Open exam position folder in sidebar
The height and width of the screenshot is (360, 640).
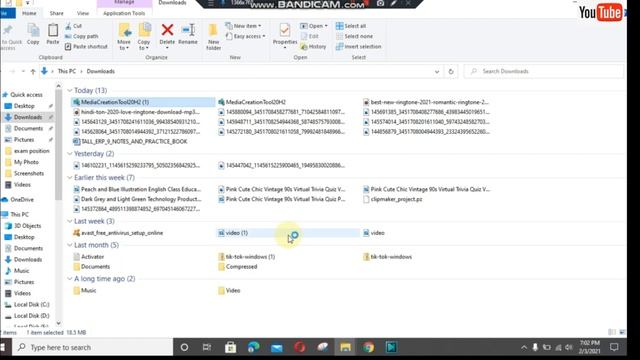[27, 151]
